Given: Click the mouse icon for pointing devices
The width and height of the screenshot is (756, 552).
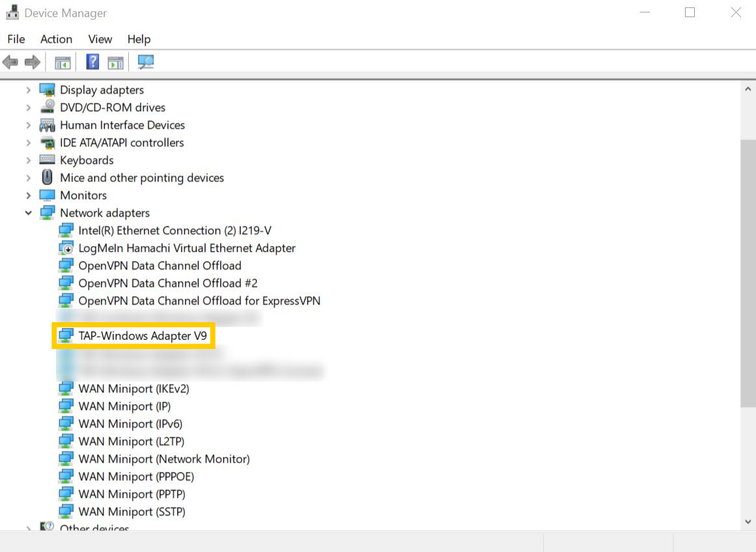Looking at the screenshot, I should click(48, 178).
